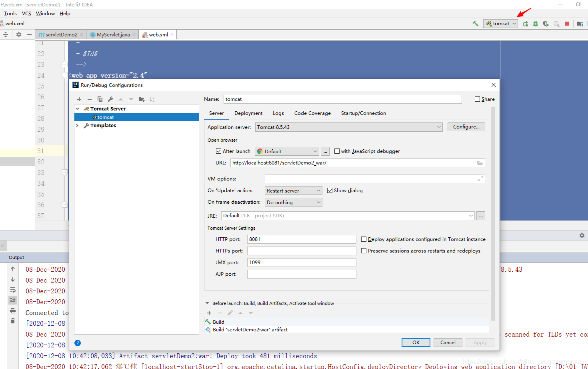588x369 pixels.
Task: Collapse the Tomcat Server tree node
Action: tap(78, 109)
